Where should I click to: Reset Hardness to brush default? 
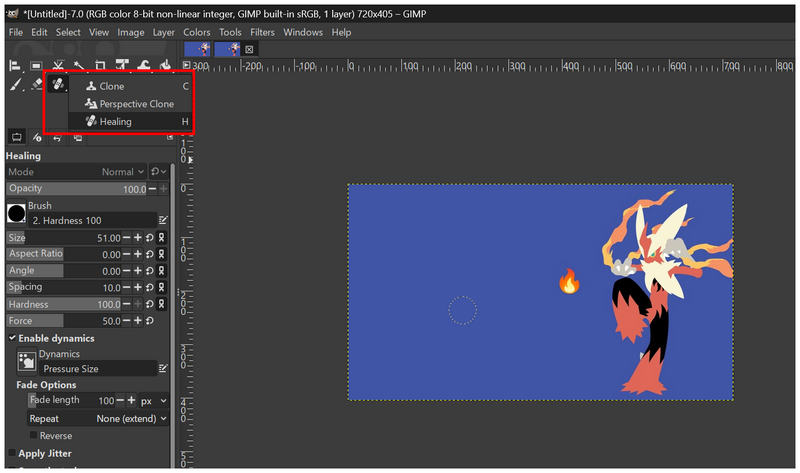149,304
